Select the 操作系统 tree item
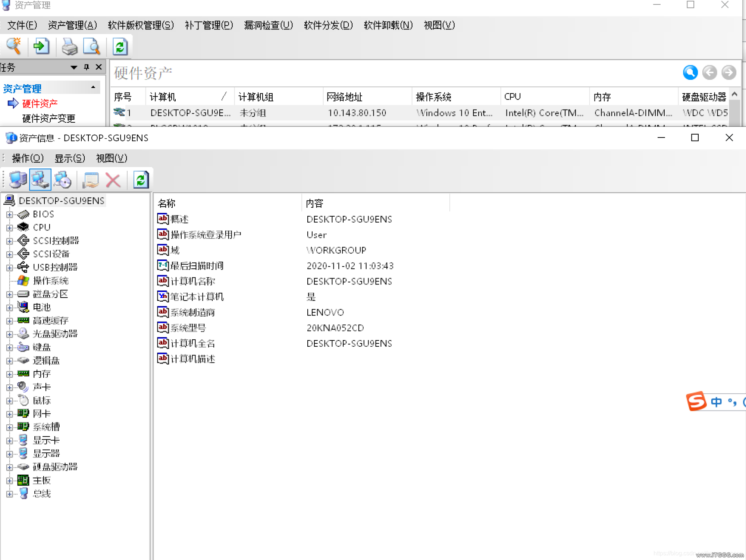The image size is (746, 560). click(x=51, y=281)
